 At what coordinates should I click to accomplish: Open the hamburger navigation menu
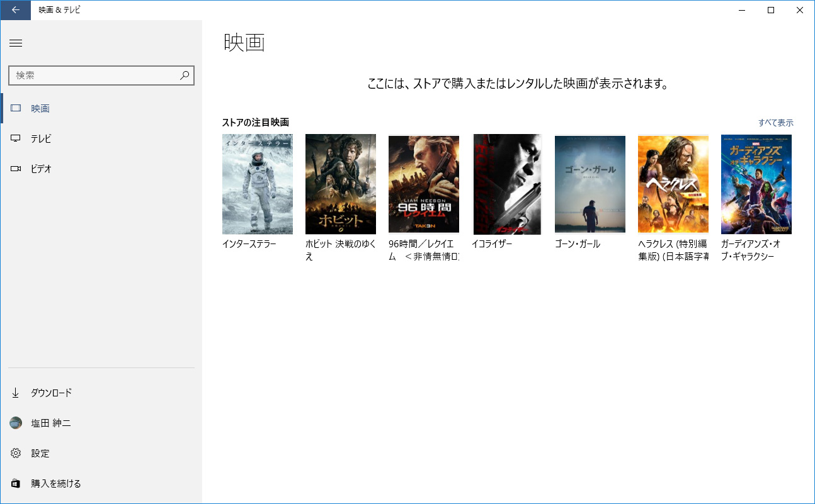(x=16, y=43)
